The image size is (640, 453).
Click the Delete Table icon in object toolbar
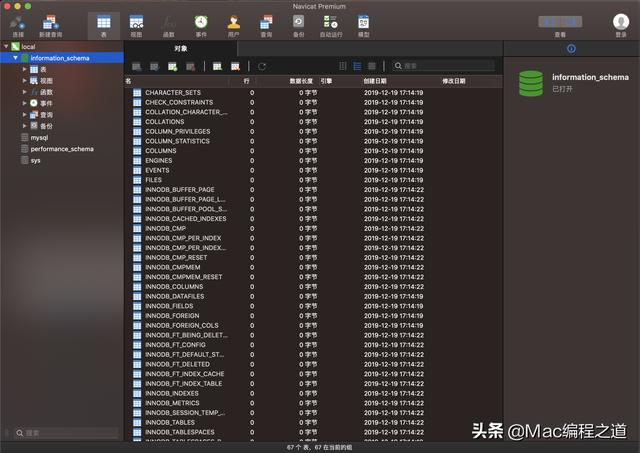click(191, 67)
